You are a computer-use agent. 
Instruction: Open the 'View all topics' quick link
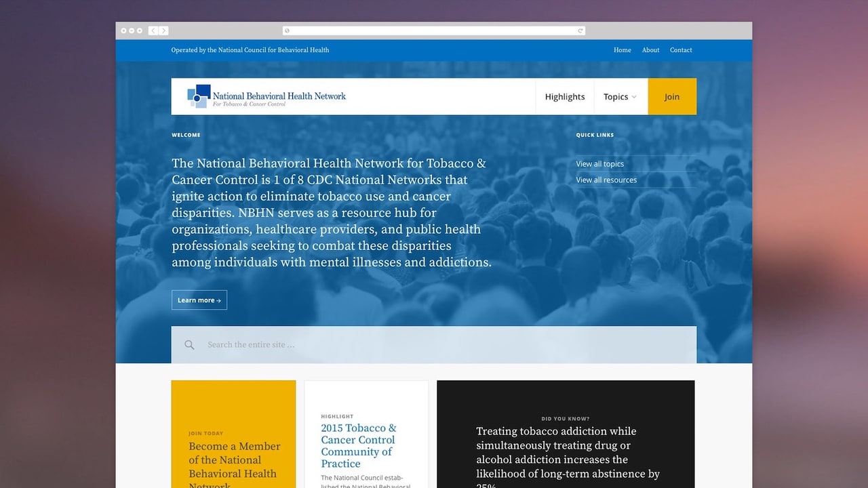[x=600, y=164]
